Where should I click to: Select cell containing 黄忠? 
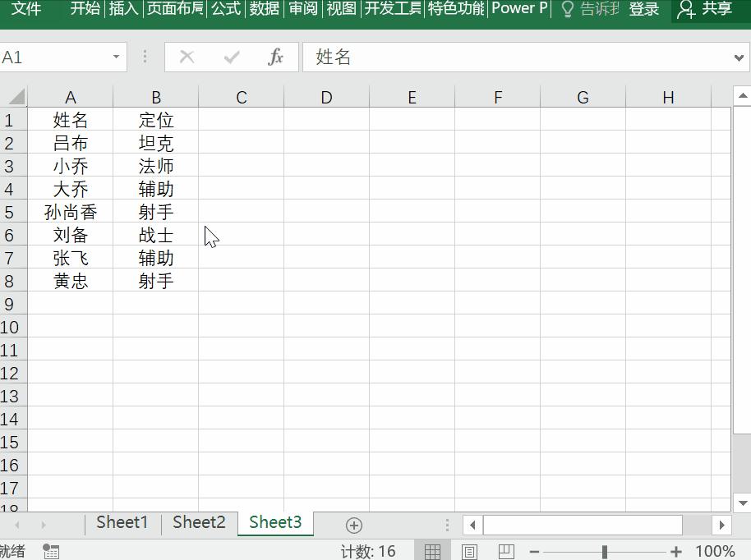point(71,281)
